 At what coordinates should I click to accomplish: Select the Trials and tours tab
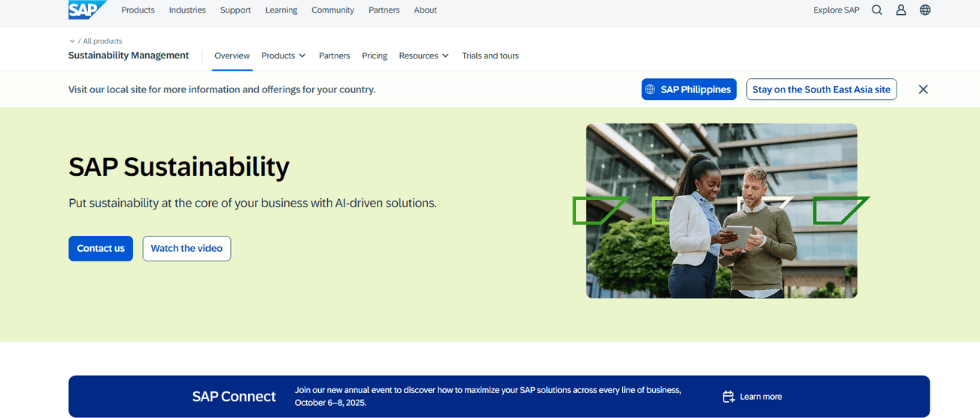click(x=491, y=56)
